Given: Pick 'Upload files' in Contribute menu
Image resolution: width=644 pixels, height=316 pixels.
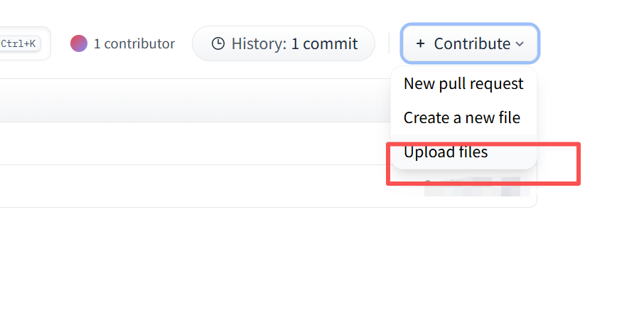Looking at the screenshot, I should coord(446,152).
